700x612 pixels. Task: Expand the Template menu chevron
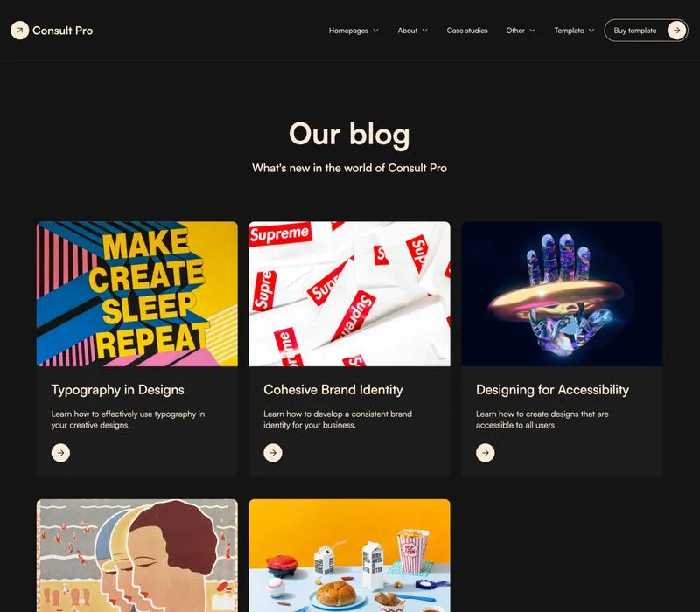pos(591,31)
